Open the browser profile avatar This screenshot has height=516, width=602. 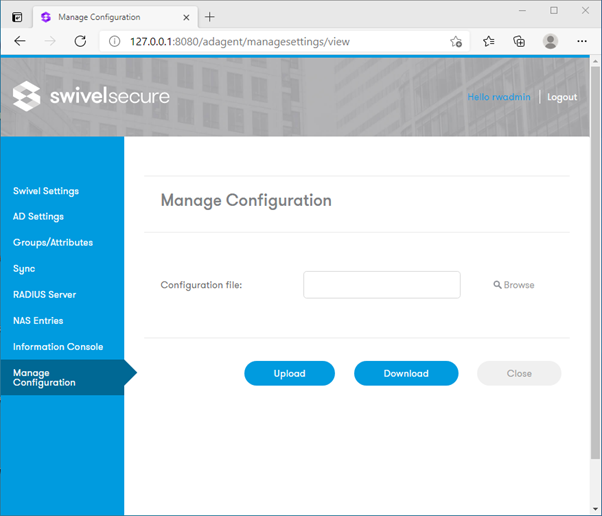pos(550,41)
